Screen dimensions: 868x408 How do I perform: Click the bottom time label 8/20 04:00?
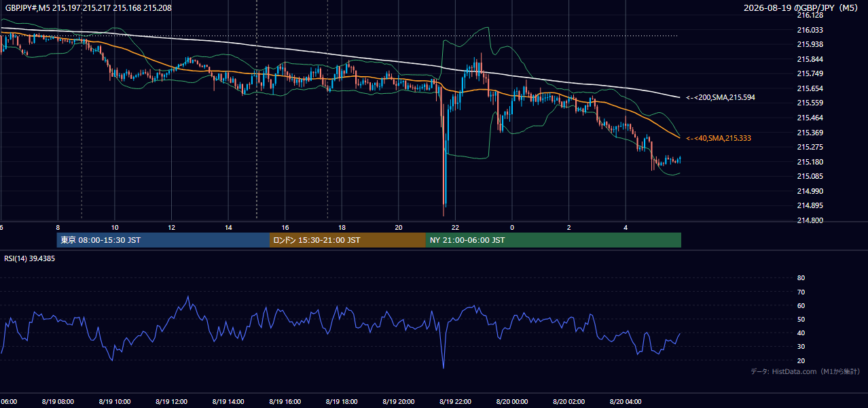tap(626, 402)
